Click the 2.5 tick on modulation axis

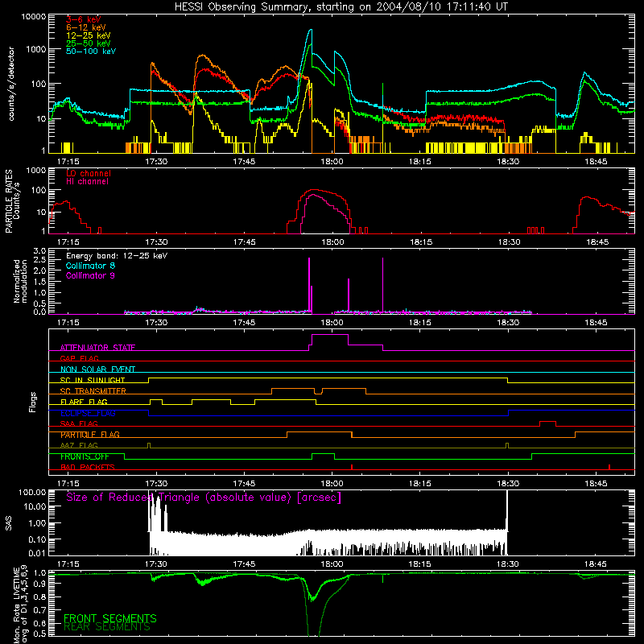coord(39,260)
